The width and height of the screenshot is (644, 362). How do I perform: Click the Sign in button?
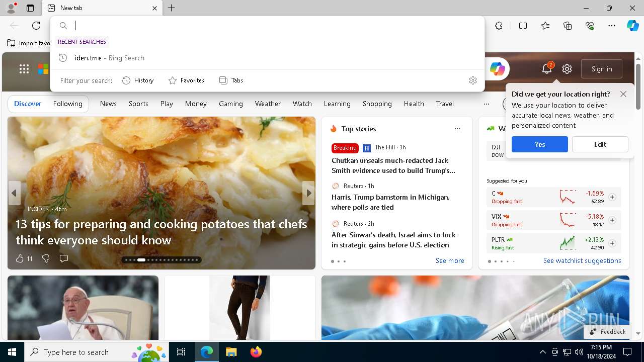click(x=602, y=69)
